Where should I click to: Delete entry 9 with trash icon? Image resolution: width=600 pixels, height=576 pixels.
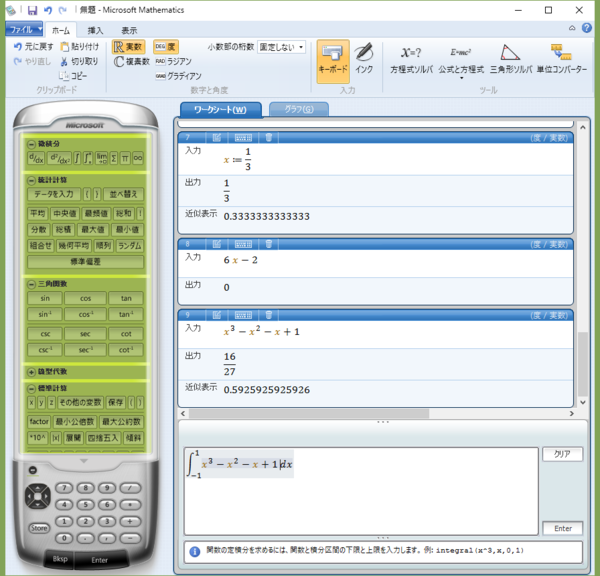pos(269,315)
